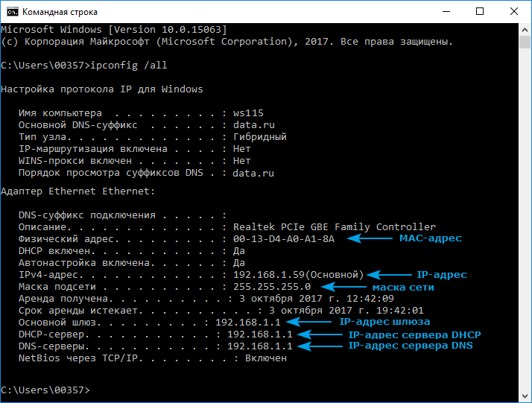Click the blue "маска сети" annotation label

pos(403,287)
